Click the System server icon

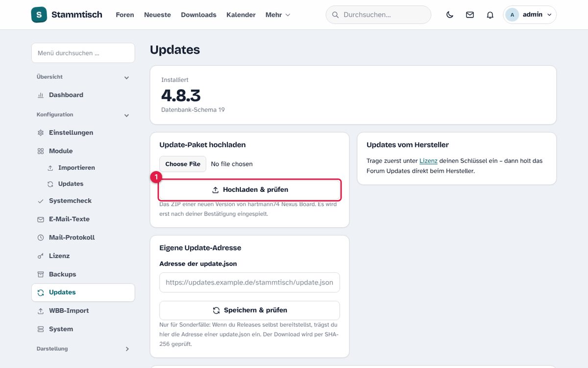point(41,329)
